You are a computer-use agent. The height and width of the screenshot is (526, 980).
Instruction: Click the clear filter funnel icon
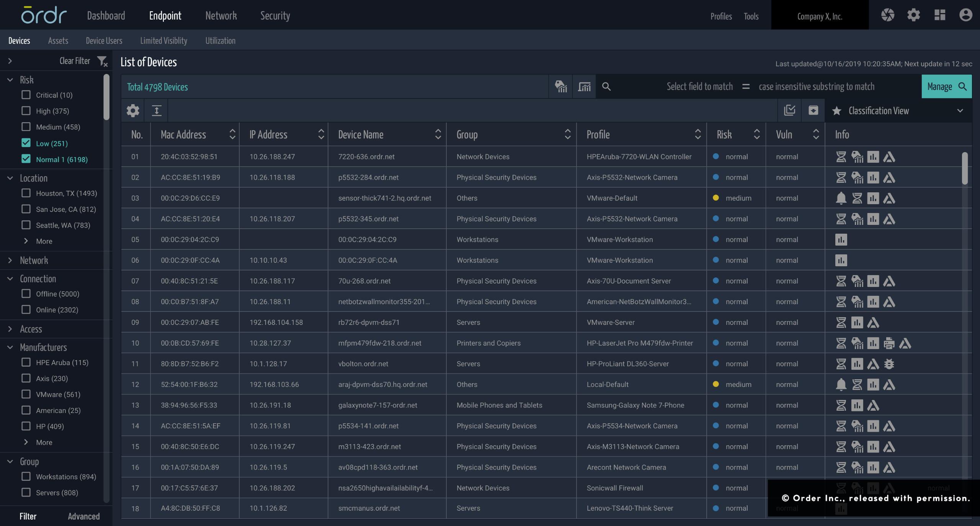pos(102,61)
